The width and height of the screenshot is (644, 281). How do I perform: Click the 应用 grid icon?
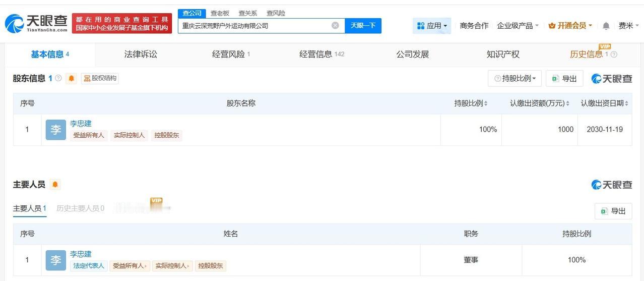421,26
